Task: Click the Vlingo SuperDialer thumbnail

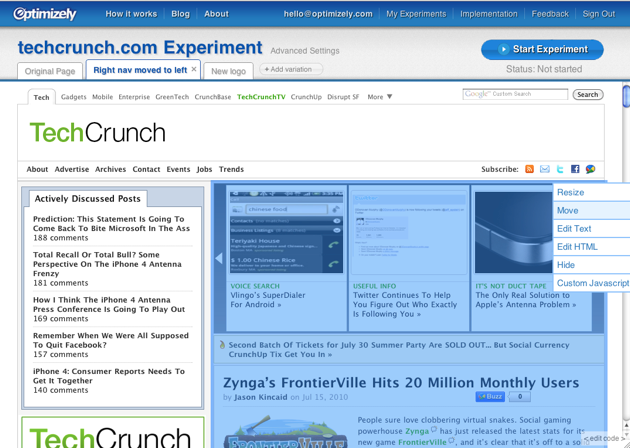Action: tap(286, 232)
